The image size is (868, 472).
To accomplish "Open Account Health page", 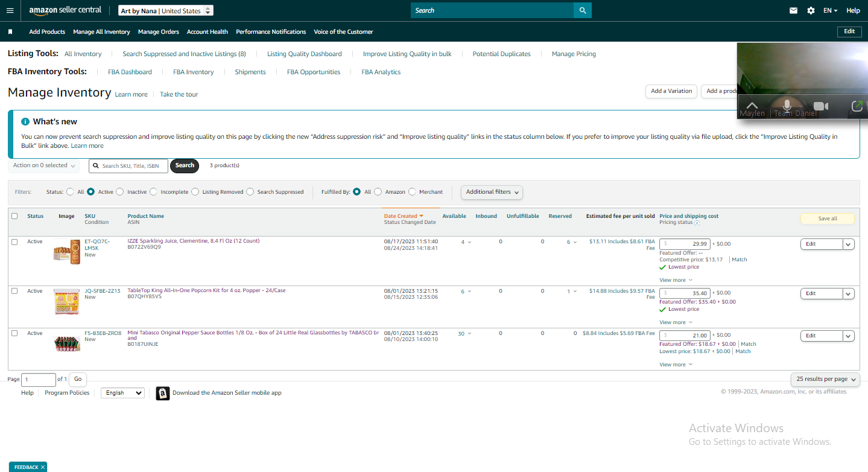I will click(x=207, y=31).
